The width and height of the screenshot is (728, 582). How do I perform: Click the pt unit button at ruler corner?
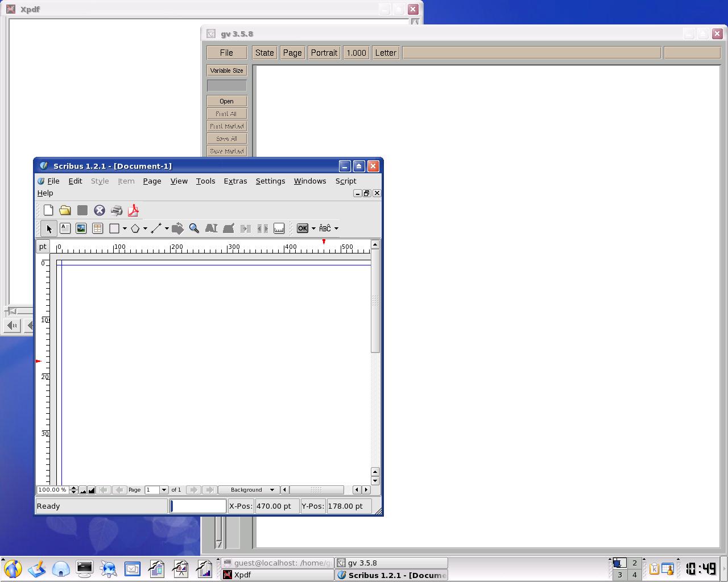coord(43,247)
